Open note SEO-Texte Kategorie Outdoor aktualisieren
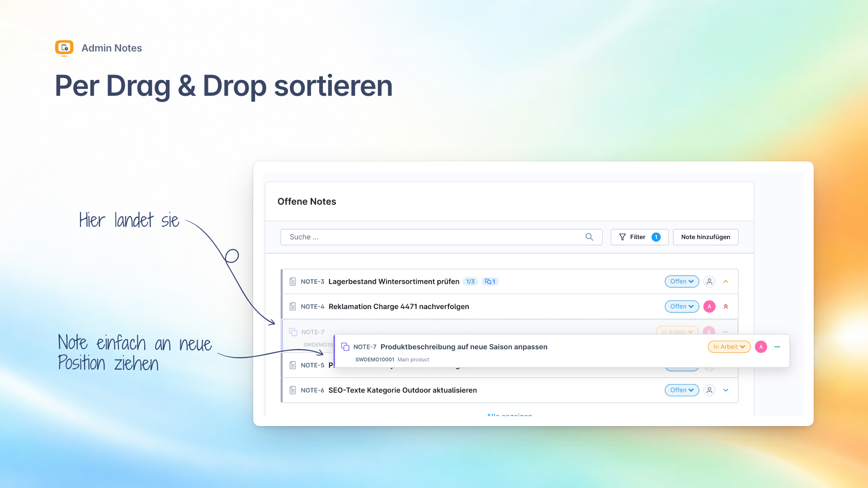Screen dimensions: 868x488 (x=402, y=390)
